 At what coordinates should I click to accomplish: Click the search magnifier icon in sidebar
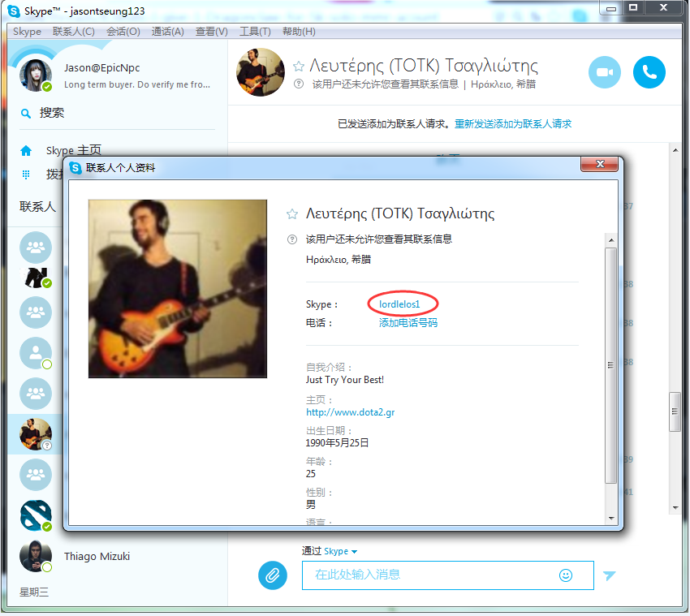coord(26,114)
